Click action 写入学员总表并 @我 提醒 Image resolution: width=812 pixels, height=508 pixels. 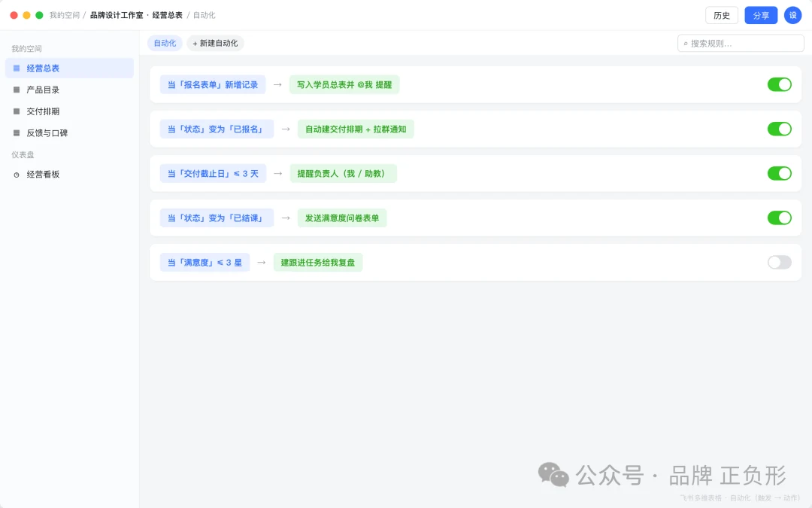344,84
